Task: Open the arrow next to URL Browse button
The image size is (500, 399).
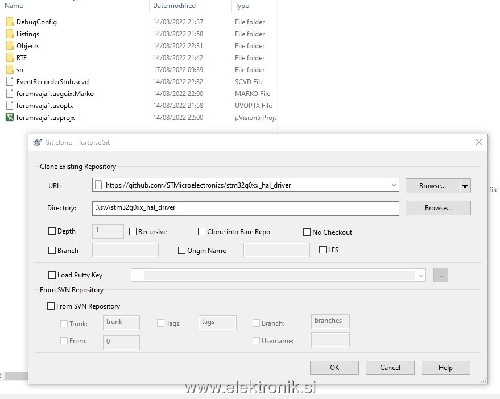Action: 465,186
